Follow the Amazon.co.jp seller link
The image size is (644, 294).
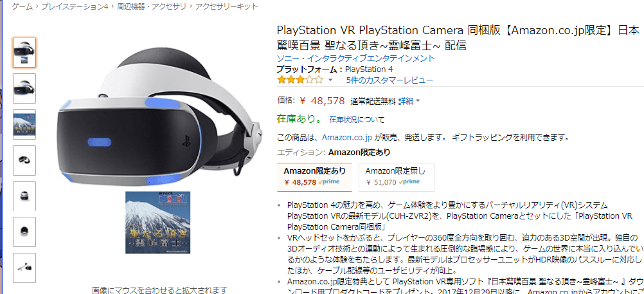(x=347, y=137)
